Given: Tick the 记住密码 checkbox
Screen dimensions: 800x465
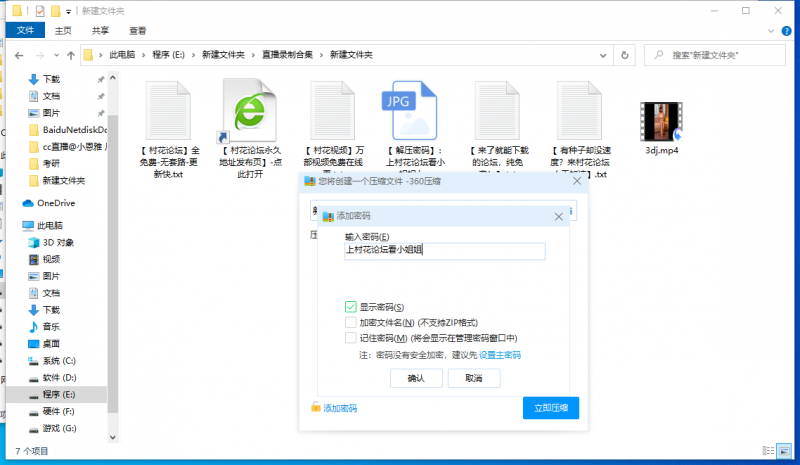Looking at the screenshot, I should [350, 338].
